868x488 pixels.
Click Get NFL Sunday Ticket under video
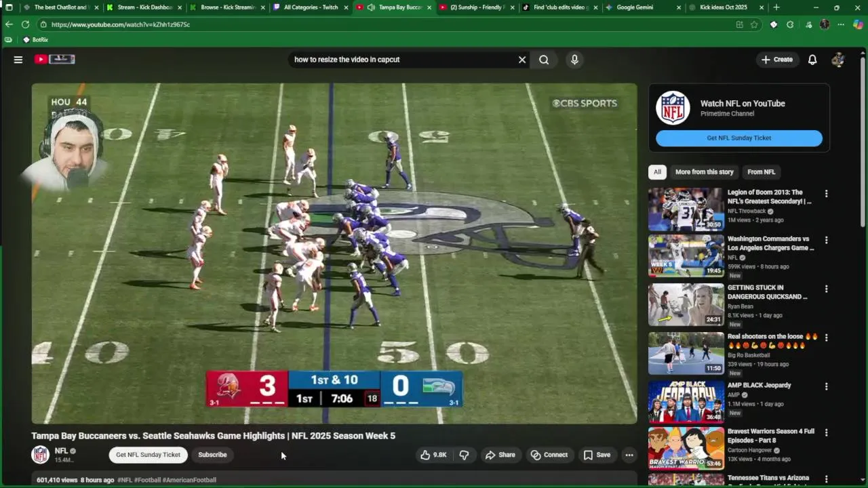148,455
